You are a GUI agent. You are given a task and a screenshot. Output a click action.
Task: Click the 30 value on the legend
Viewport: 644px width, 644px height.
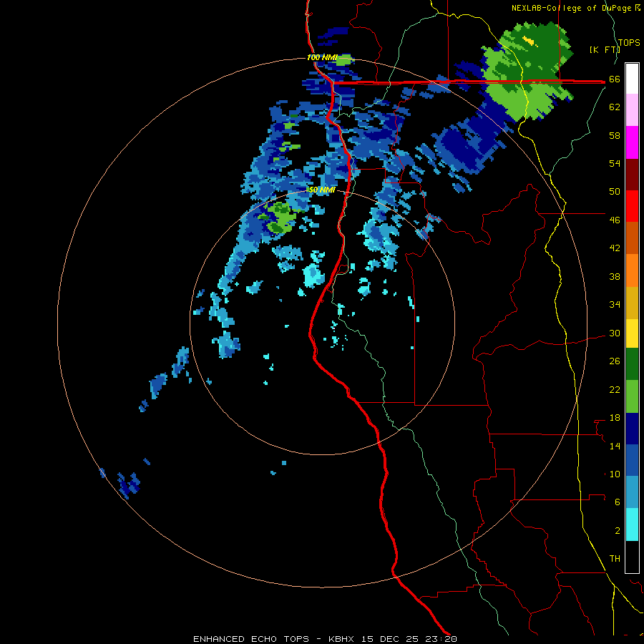tap(615, 333)
